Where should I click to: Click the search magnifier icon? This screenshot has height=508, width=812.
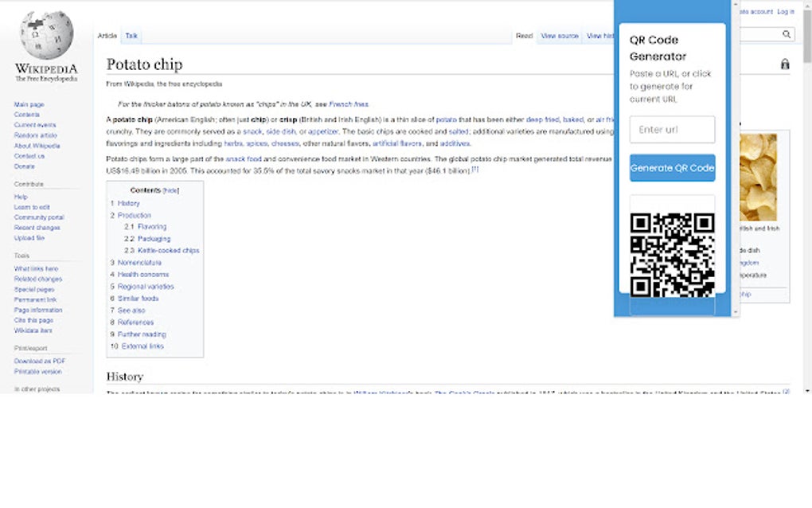pyautogui.click(x=787, y=34)
